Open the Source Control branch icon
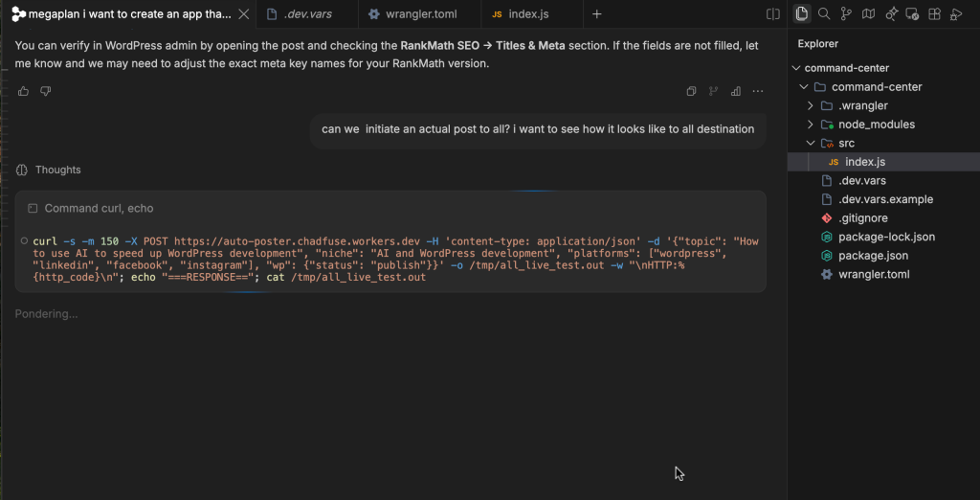Screen dimensions: 980x500 [x=846, y=13]
